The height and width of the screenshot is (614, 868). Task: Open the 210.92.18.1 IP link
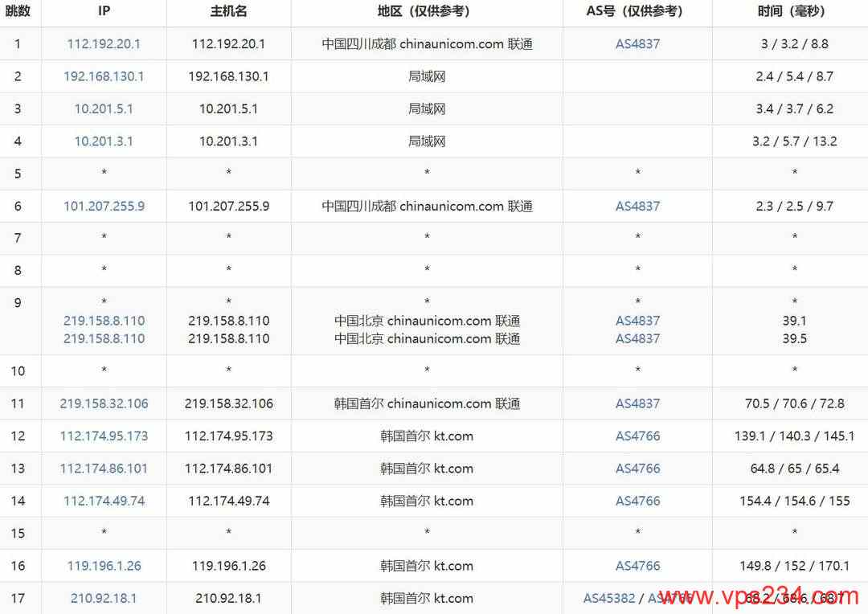coord(104,598)
